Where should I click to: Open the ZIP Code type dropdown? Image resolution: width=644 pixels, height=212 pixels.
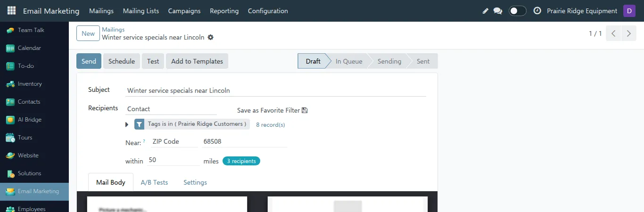173,141
